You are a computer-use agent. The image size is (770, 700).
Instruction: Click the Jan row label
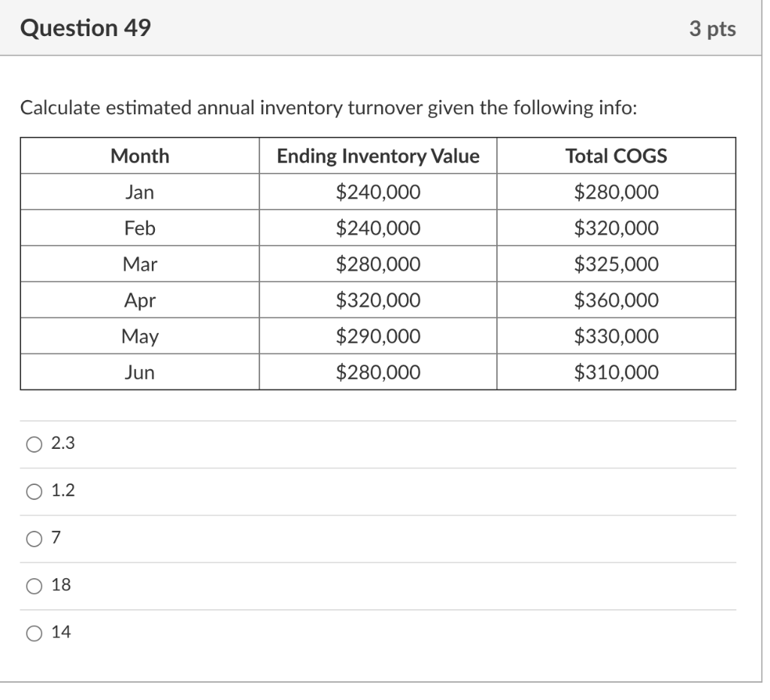pos(140,192)
